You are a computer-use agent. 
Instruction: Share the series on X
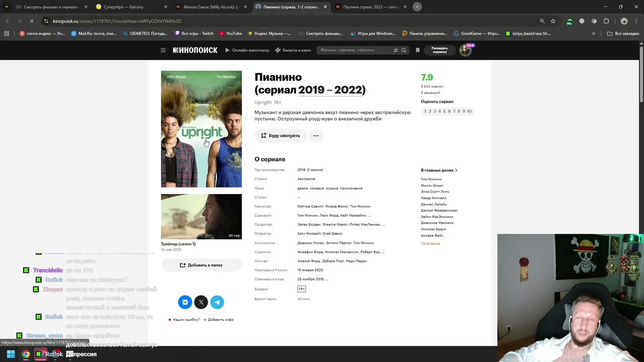tap(201, 302)
